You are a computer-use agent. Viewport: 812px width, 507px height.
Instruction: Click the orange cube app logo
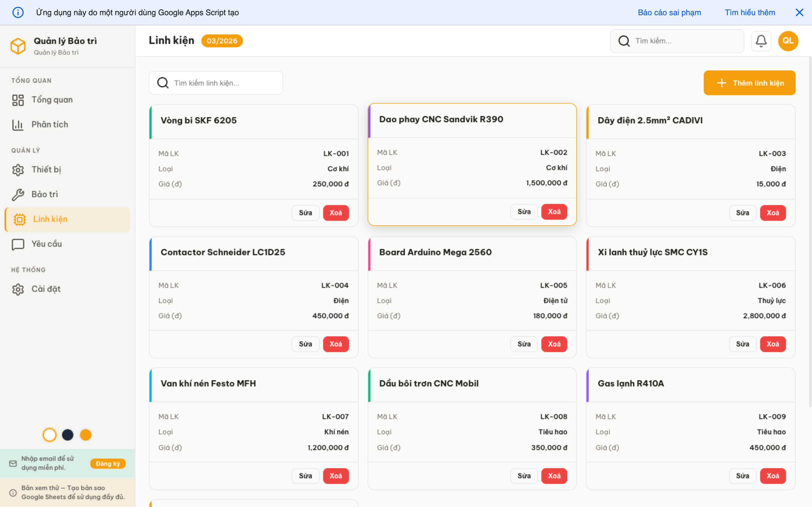18,46
